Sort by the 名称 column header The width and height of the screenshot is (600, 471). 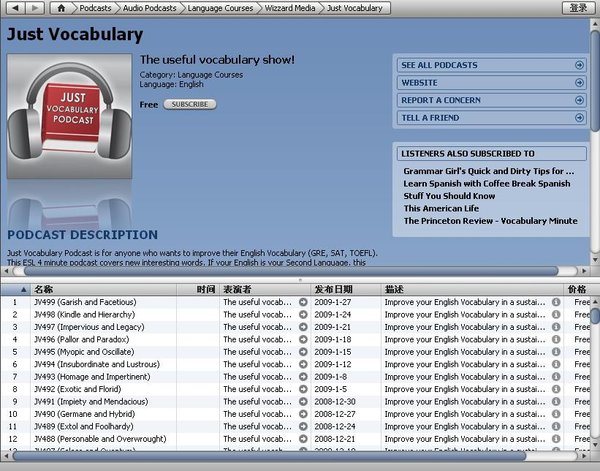coord(103,290)
